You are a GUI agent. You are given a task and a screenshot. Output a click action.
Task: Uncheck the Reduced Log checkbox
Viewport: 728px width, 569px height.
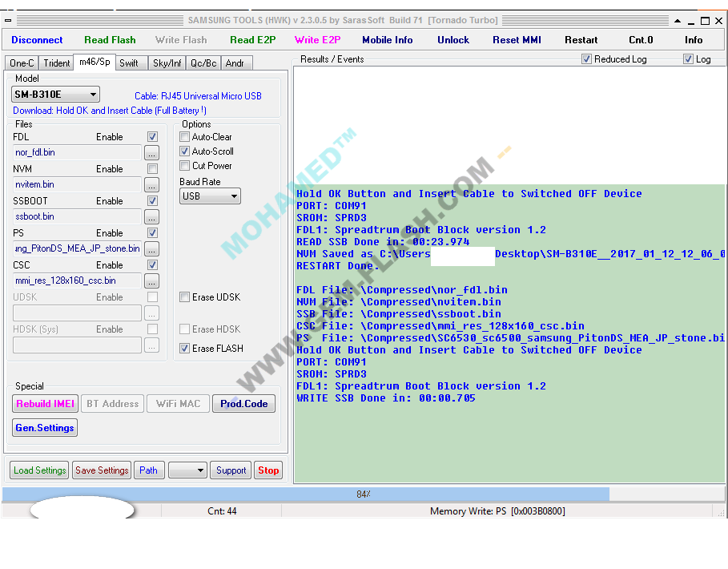[586, 59]
